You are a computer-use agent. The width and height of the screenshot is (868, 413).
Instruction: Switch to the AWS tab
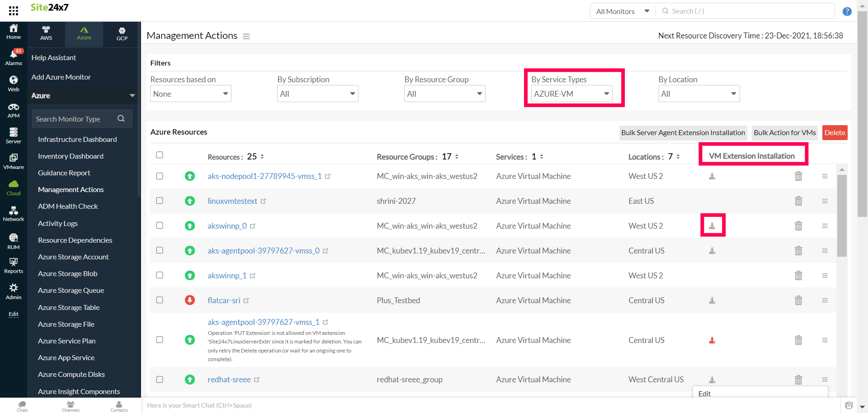pos(46,33)
